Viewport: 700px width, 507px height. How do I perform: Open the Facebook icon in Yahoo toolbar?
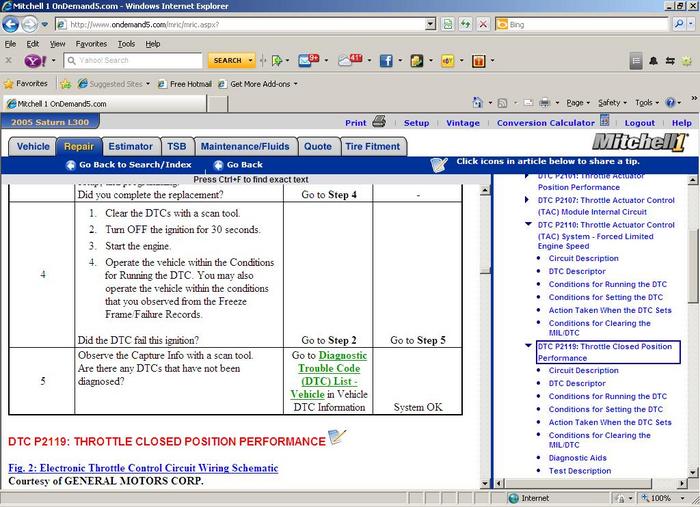386,60
